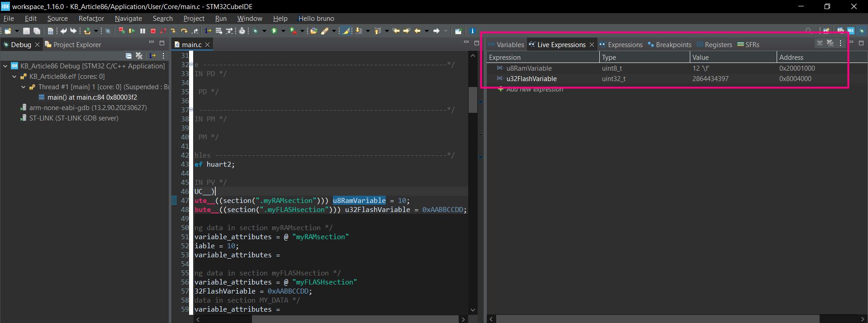Click the Skip All Breakpoints icon
Image resolution: width=868 pixels, height=323 pixels.
(x=108, y=31)
